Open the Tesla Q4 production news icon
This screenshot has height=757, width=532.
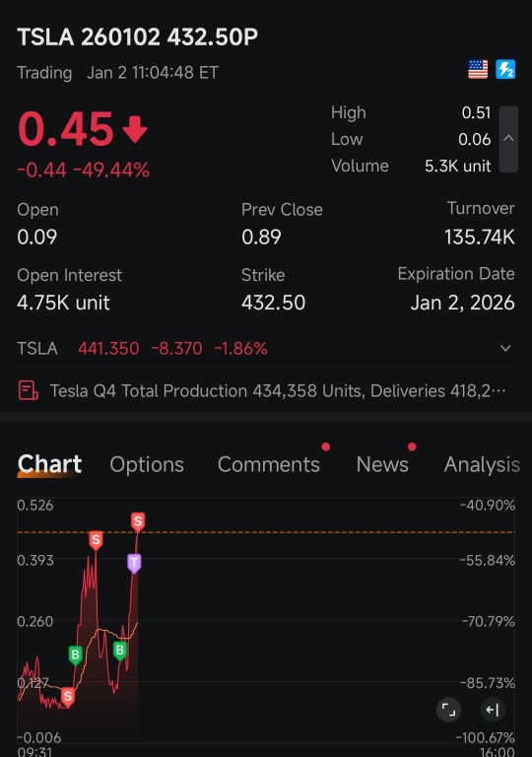tap(28, 390)
